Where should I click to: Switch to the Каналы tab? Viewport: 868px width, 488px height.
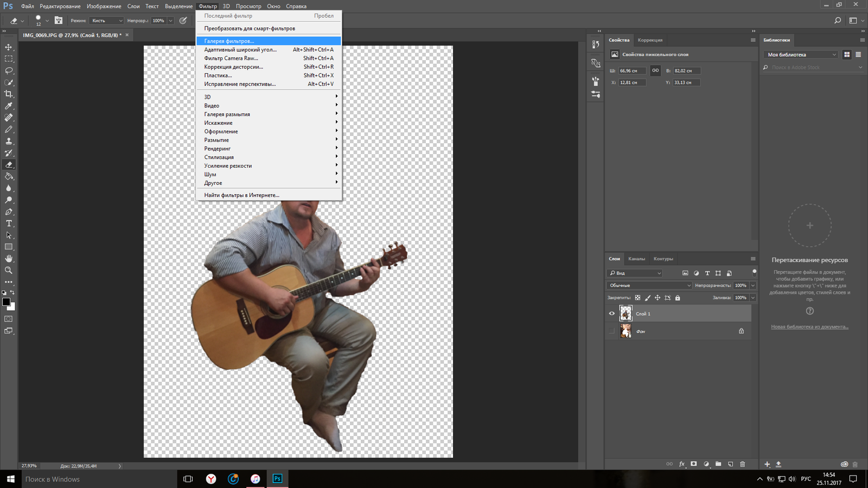(637, 259)
